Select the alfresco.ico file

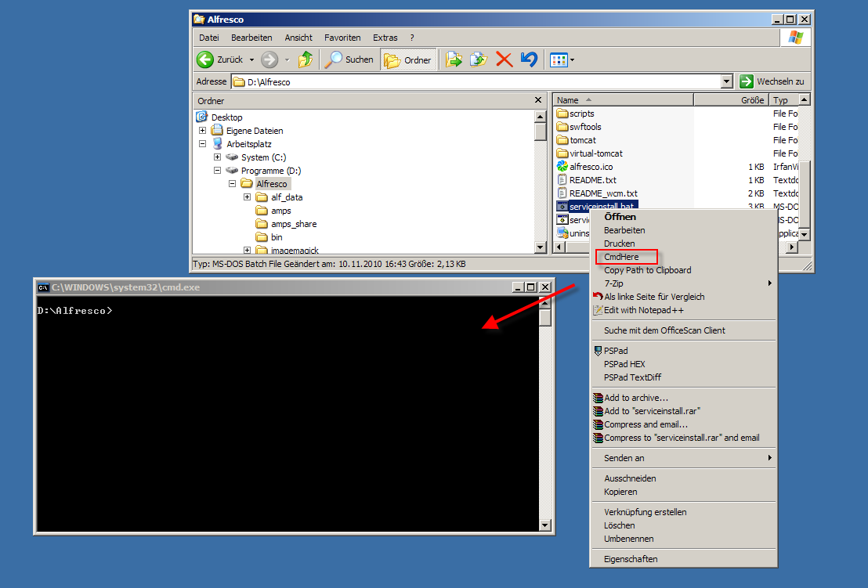coord(591,167)
